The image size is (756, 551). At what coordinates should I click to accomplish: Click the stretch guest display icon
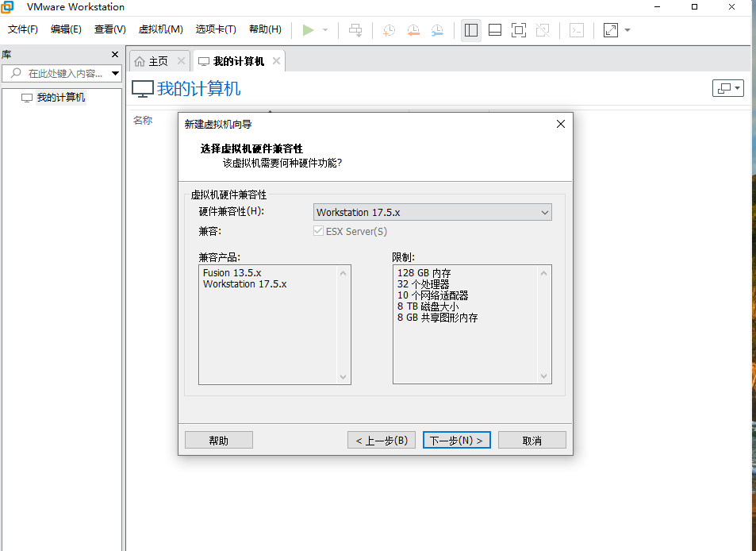(611, 30)
